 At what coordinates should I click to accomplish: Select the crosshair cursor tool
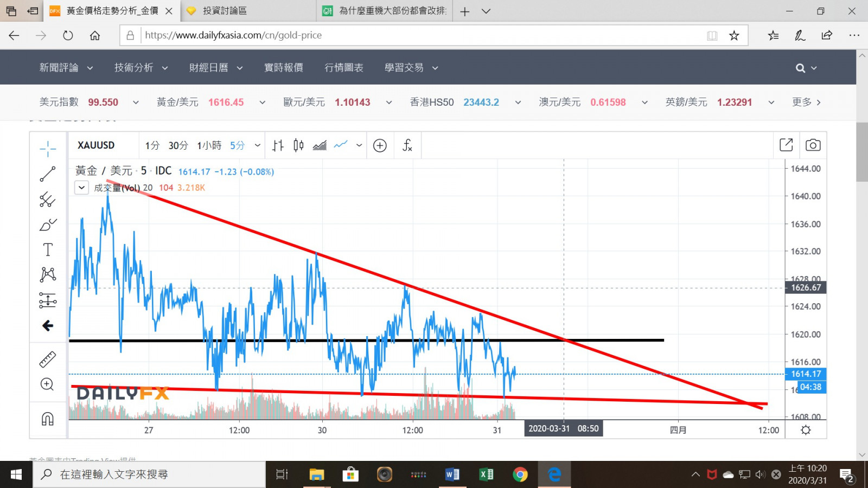coord(48,148)
